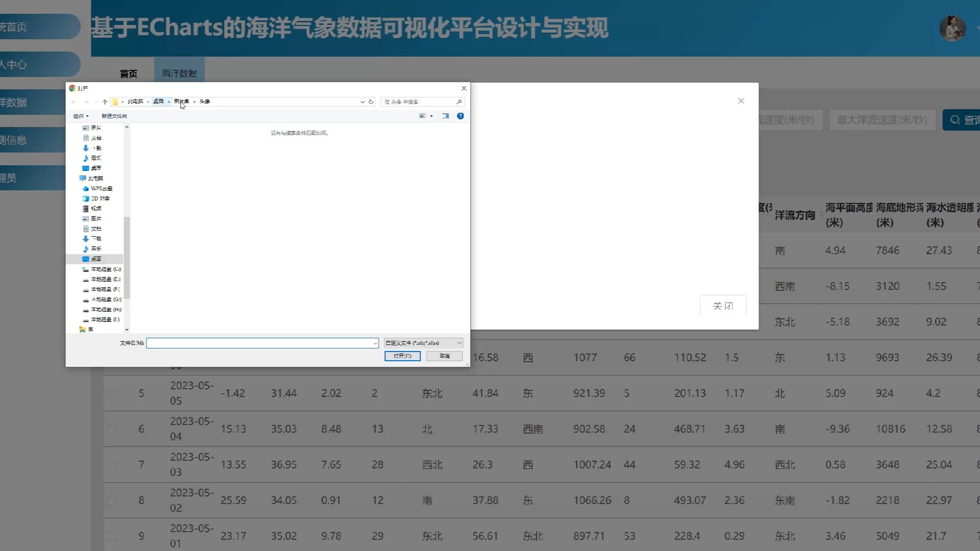Click the 打开(O) button
Viewport: 980px width, 551px height.
click(x=402, y=356)
